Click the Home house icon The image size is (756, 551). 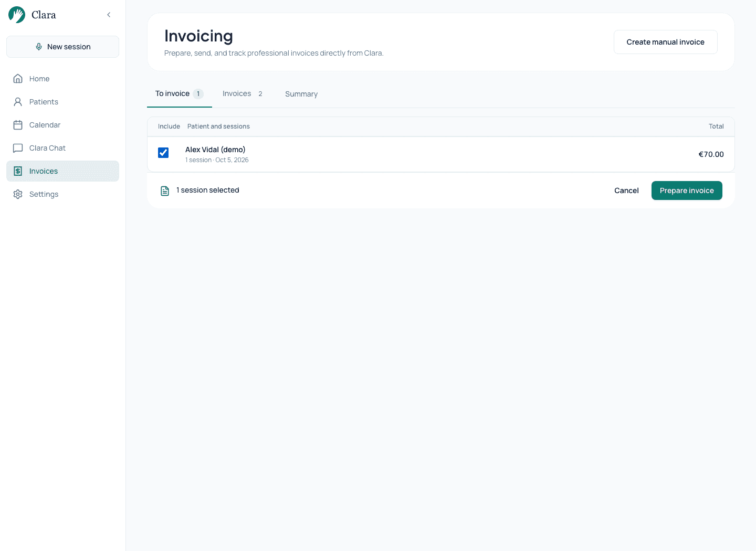point(18,79)
